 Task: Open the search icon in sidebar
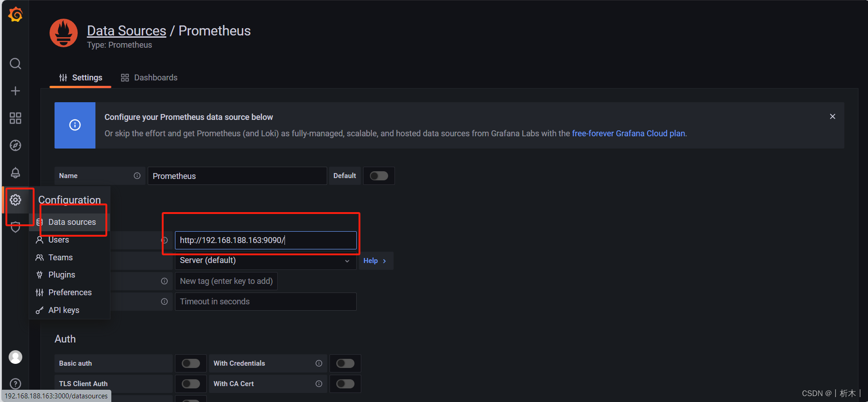tap(15, 64)
